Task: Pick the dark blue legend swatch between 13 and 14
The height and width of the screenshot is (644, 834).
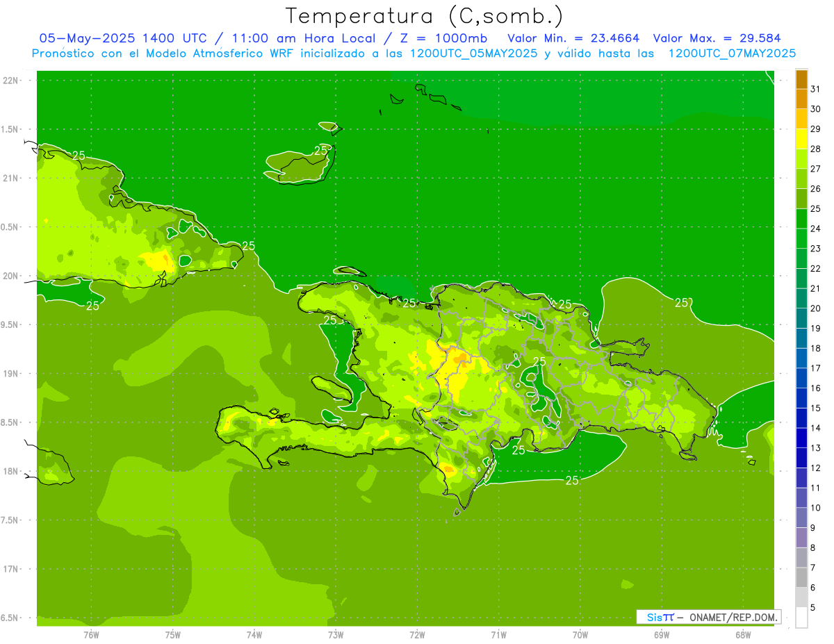Action: tap(801, 438)
